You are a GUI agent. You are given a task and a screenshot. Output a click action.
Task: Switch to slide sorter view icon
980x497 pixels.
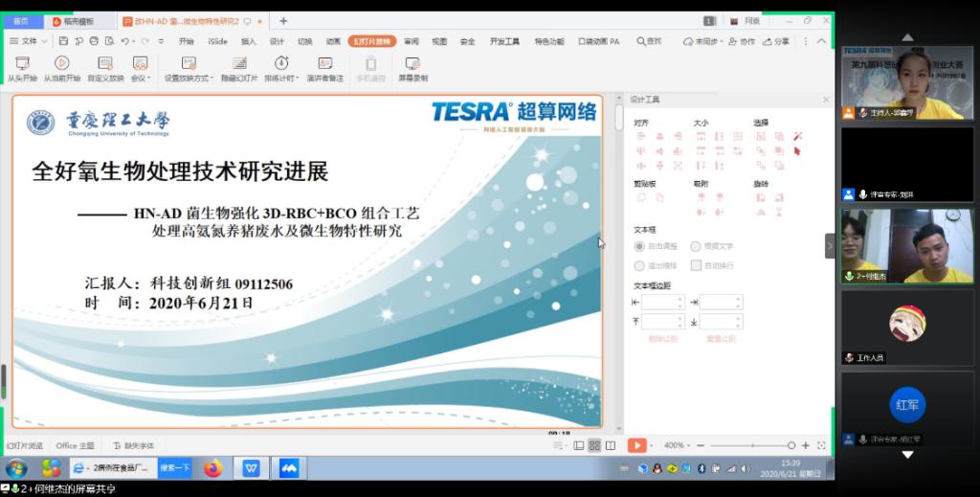[594, 445]
